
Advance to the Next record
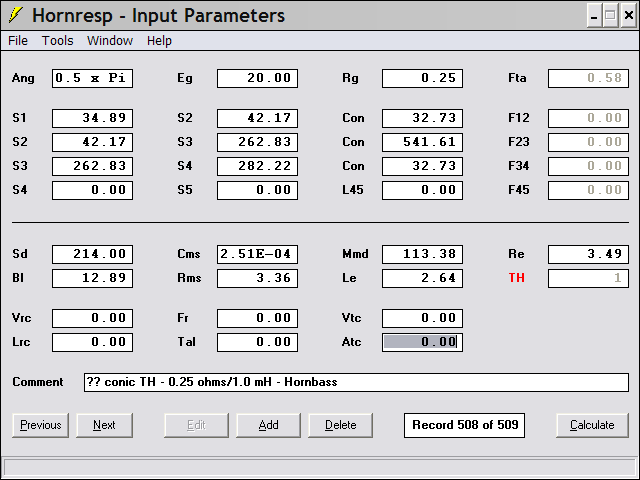tap(104, 425)
